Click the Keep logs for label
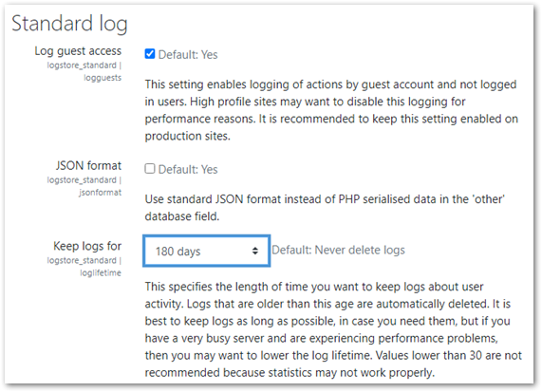542x392 pixels. tap(87, 246)
